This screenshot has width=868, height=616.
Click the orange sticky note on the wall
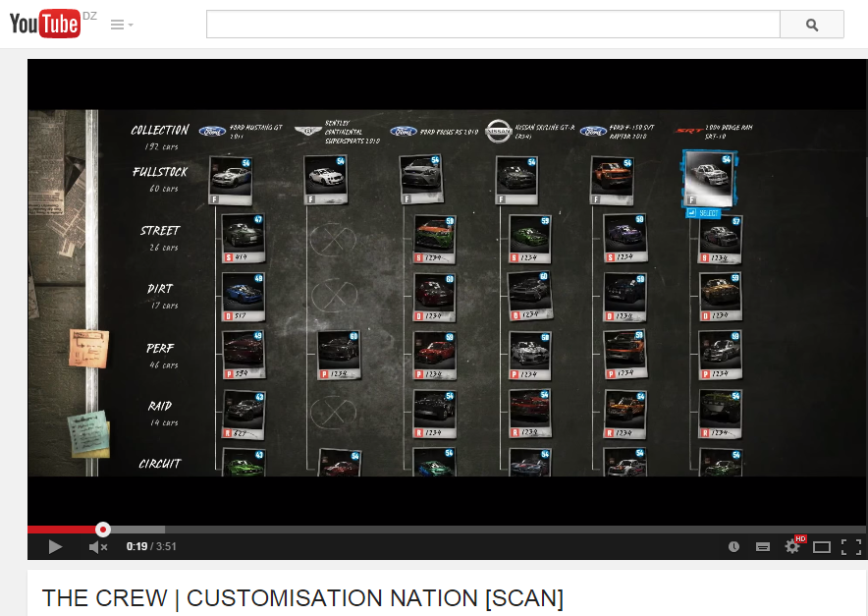coord(89,349)
